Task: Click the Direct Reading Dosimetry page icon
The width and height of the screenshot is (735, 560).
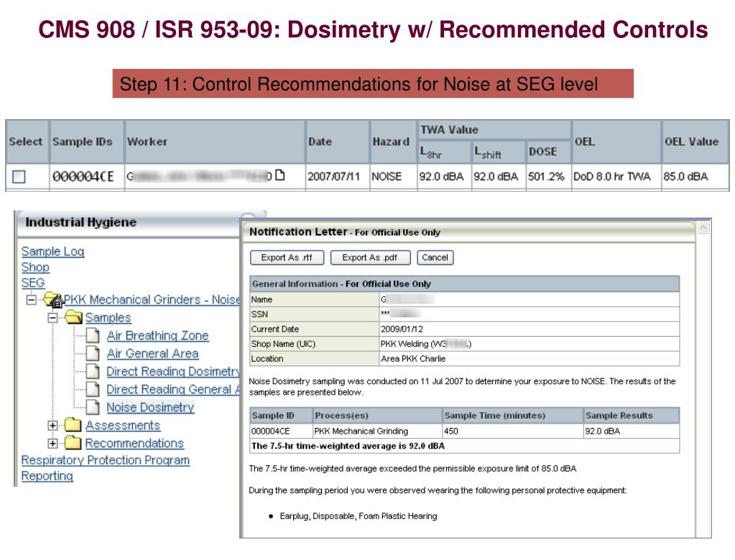Action: tap(93, 371)
